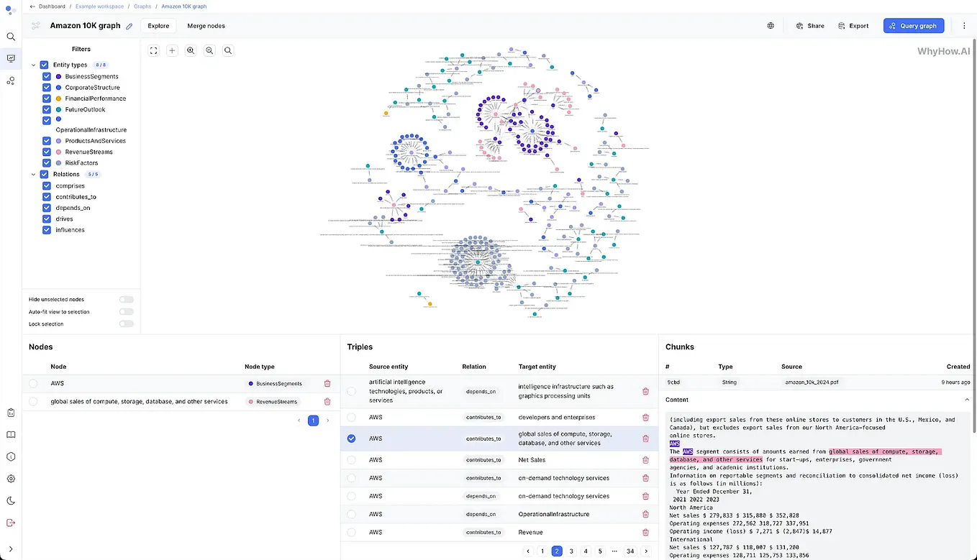Select the zoom-out magnifier icon on graph toolbar
The image size is (977, 560).
coord(209,50)
